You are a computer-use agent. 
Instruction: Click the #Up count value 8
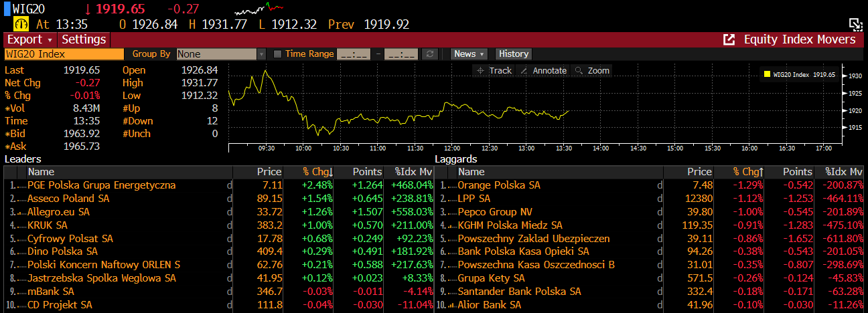[215, 108]
